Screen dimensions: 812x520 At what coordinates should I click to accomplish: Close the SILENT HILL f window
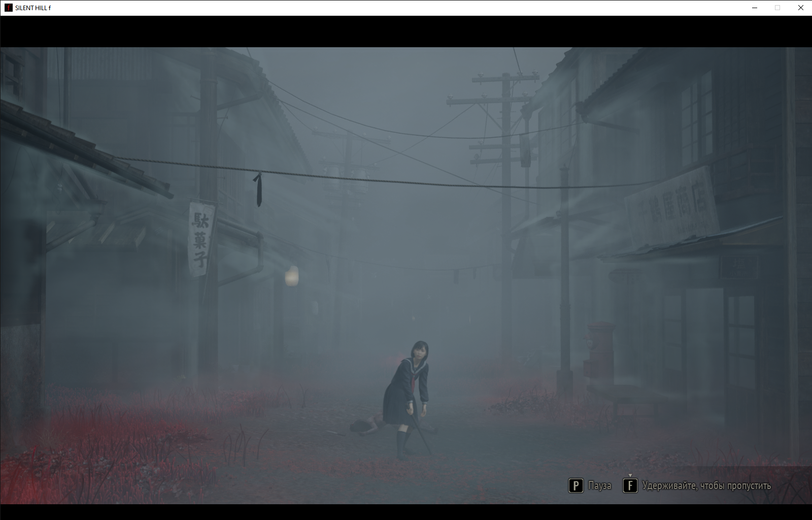800,8
